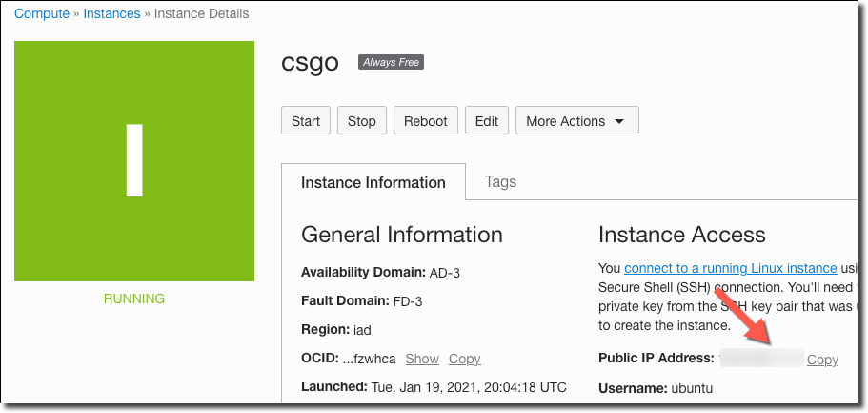Image resolution: width=868 pixels, height=413 pixels.
Task: Open the Compute breadcrumb link
Action: pos(42,14)
